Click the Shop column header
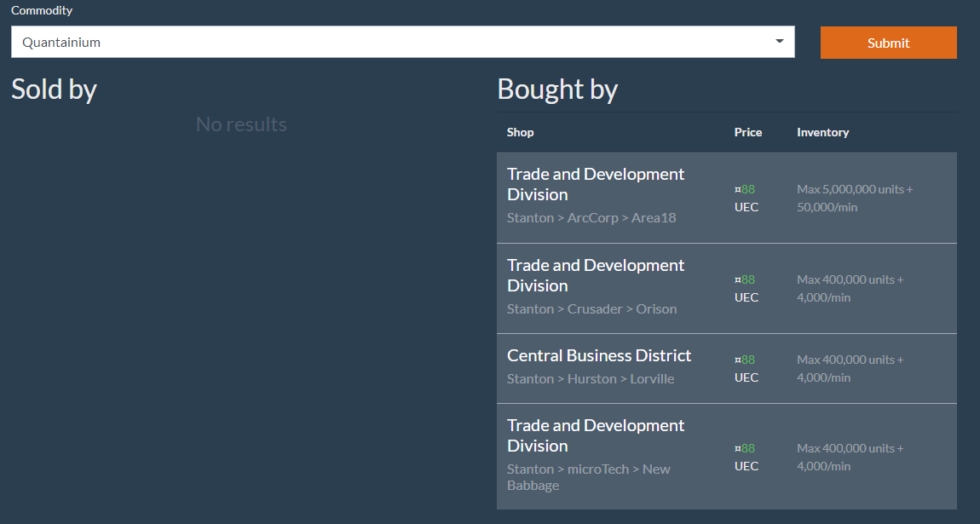Image resolution: width=980 pixels, height=524 pixels. coord(521,132)
